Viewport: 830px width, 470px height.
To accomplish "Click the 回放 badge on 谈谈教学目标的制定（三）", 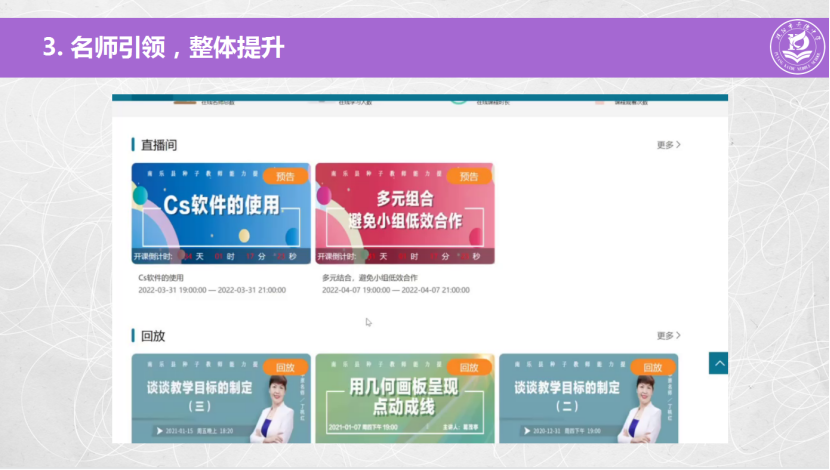I will pyautogui.click(x=285, y=367).
